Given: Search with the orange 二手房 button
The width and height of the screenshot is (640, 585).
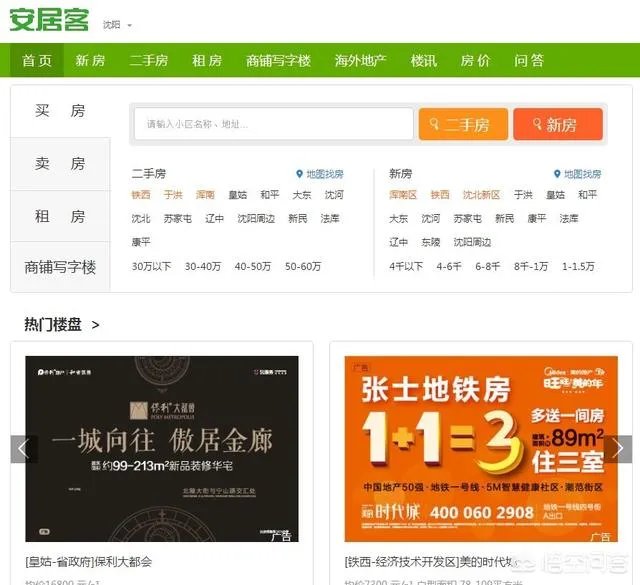Looking at the screenshot, I should (463, 124).
